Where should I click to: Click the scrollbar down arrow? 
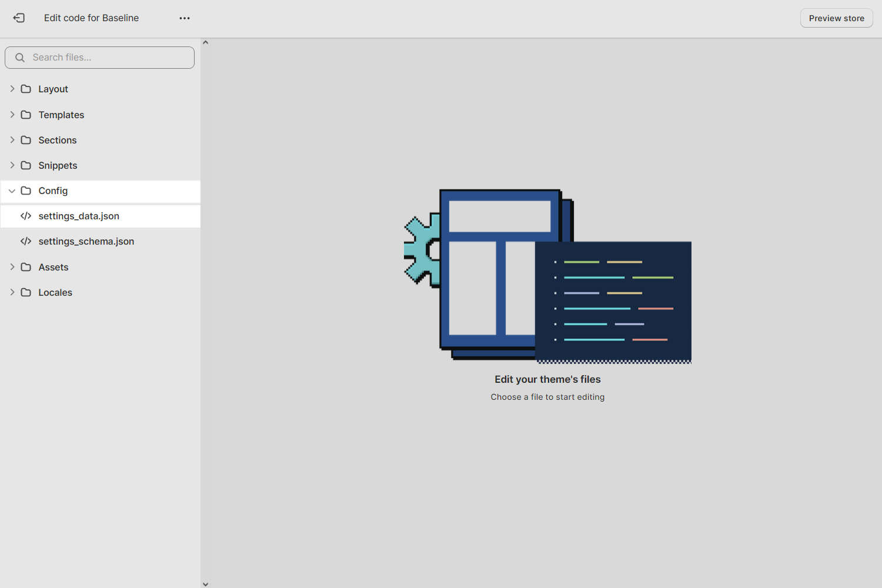click(205, 584)
